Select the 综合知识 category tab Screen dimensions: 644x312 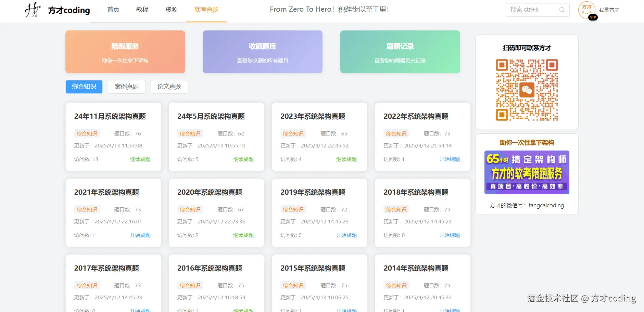(84, 87)
